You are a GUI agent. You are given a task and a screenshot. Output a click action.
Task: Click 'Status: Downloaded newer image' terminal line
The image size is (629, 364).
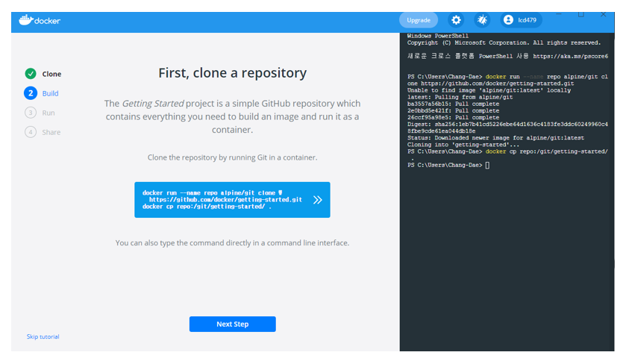[496, 138]
